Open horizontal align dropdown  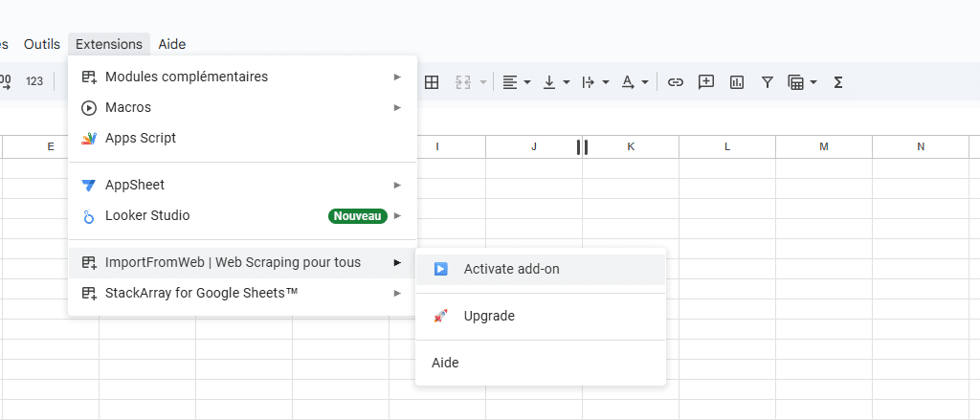click(x=517, y=82)
